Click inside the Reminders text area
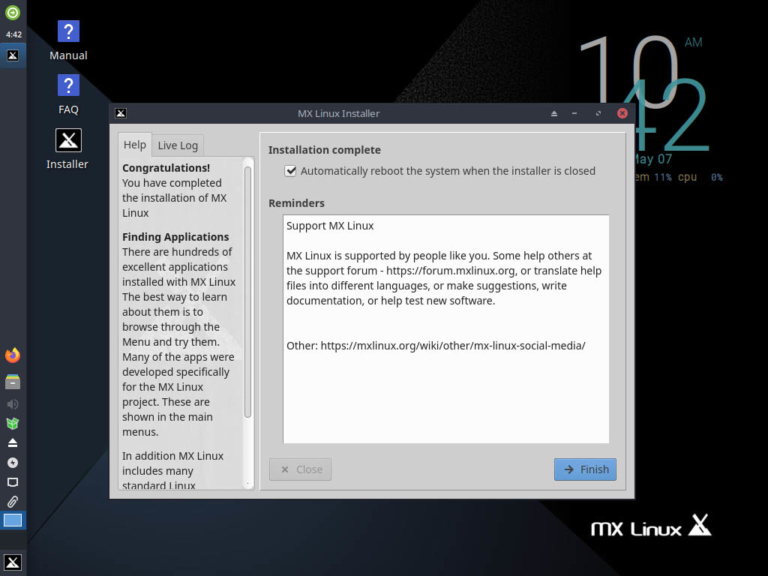 tap(446, 329)
